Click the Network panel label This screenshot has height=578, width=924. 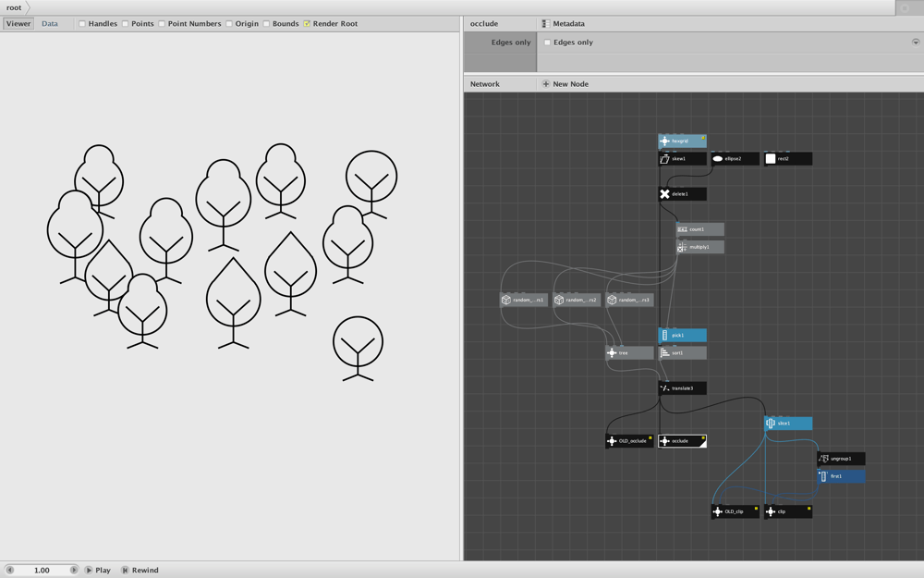point(484,84)
